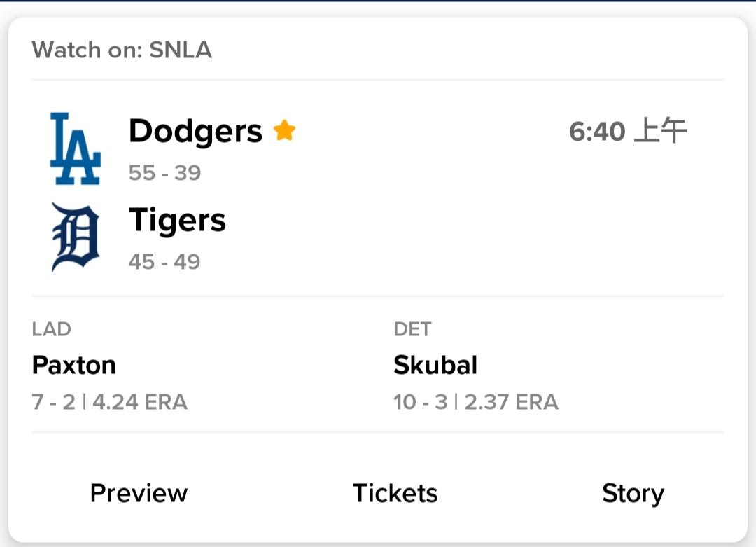Toggle the favorite star beside Dodgers
Screen dimensions: 756x547
(x=284, y=131)
